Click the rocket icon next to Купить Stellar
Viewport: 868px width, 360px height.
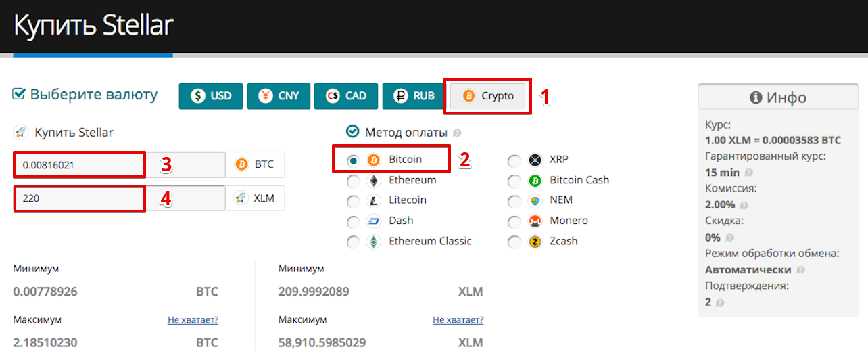pos(20,132)
